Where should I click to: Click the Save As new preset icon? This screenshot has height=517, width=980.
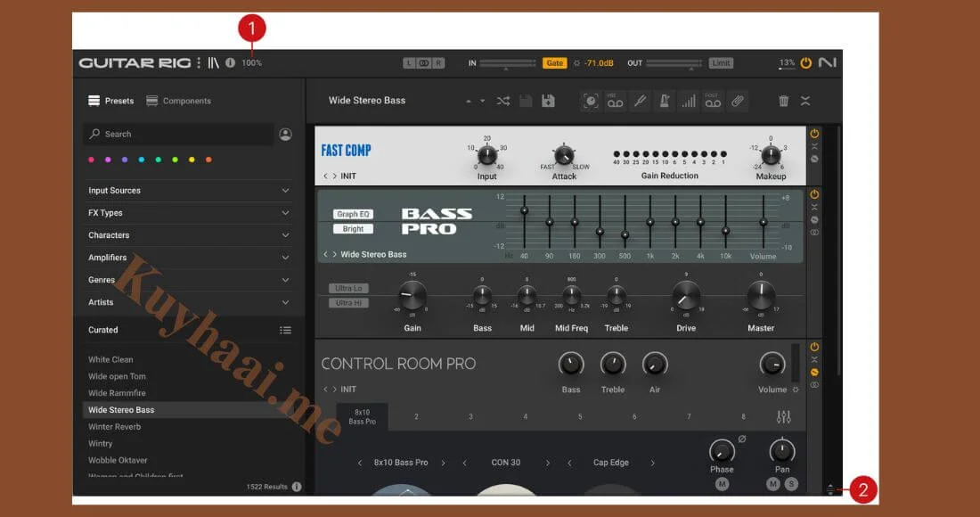click(548, 101)
